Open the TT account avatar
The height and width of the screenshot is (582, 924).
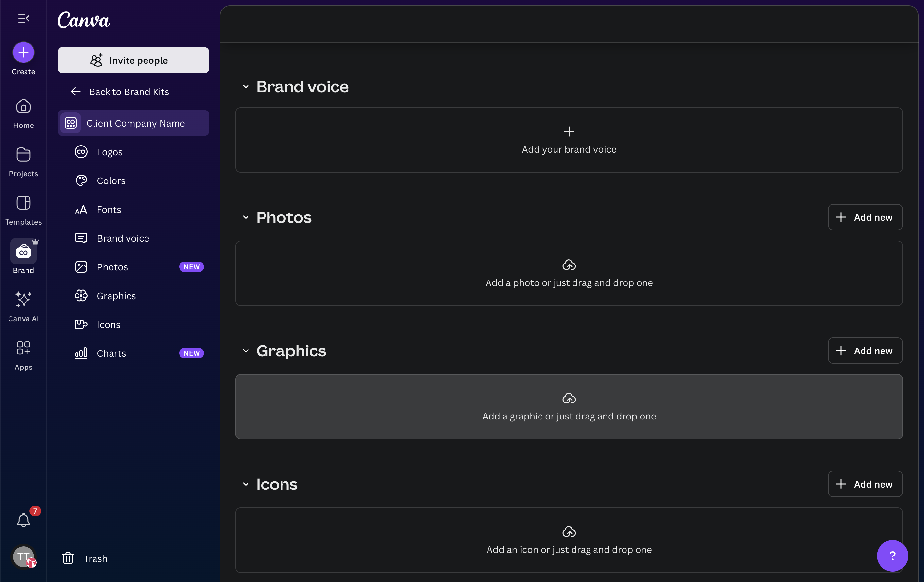pos(24,556)
